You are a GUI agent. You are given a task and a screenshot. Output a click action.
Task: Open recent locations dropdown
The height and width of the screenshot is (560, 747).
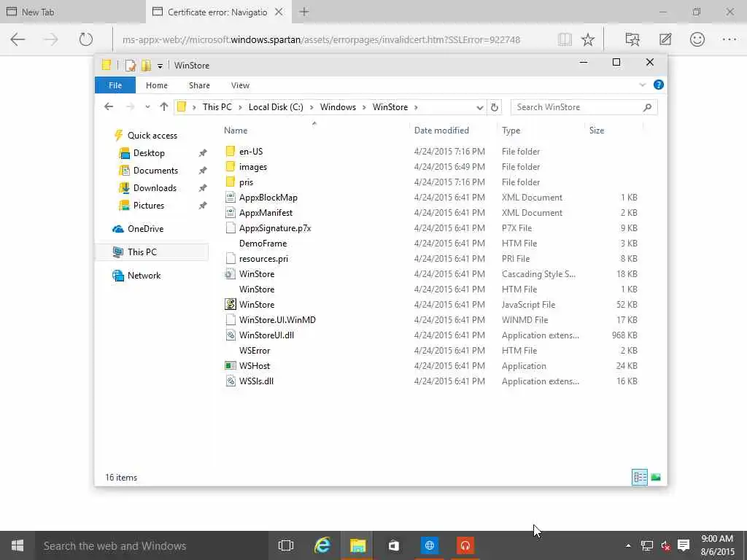pos(147,107)
